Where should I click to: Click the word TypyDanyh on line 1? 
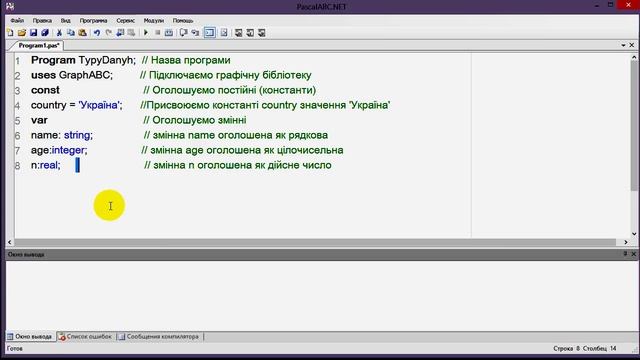click(107, 60)
